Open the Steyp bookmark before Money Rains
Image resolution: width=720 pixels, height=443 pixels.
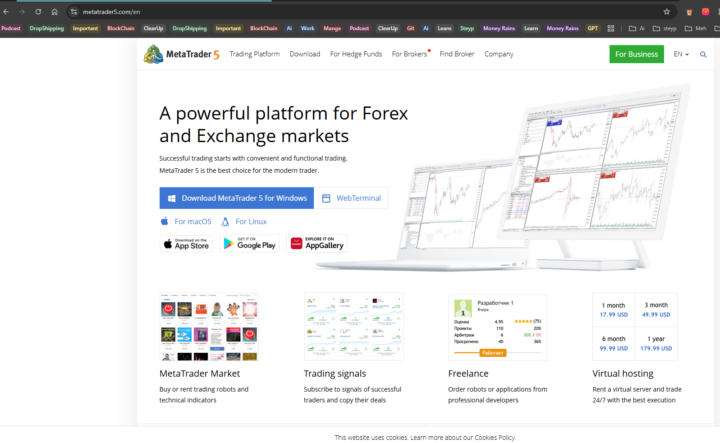(467, 28)
